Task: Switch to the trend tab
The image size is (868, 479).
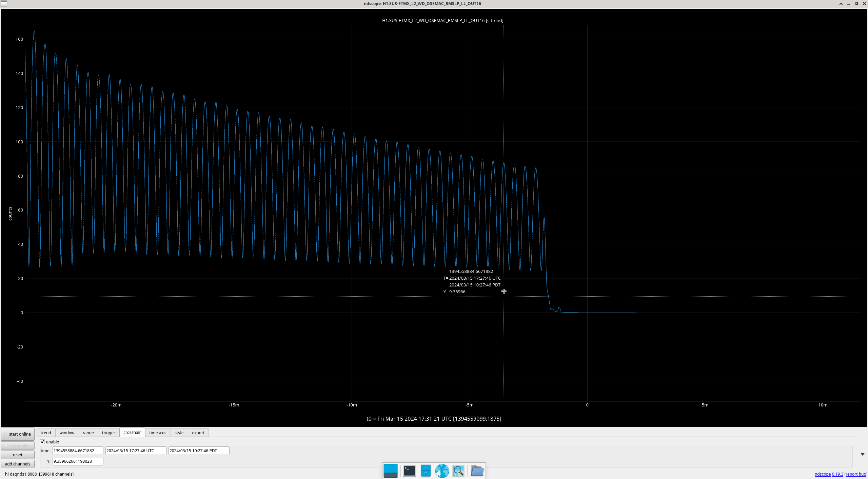Action: point(46,433)
